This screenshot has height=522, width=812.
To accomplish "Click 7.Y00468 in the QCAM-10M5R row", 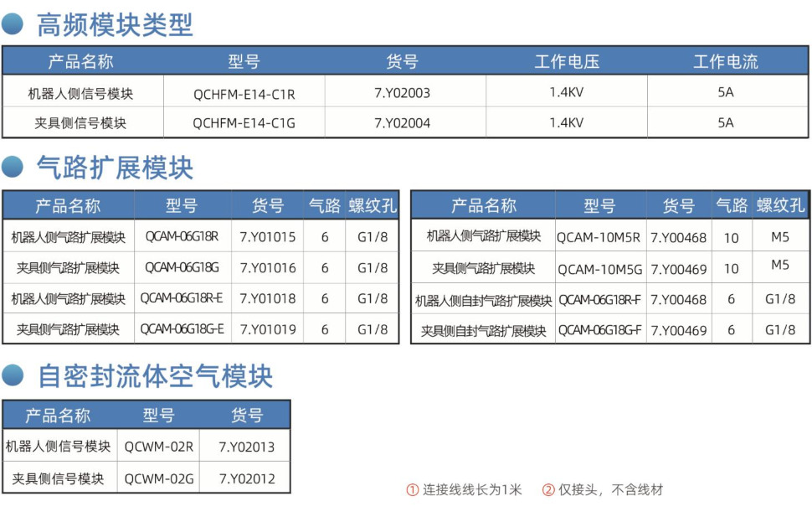I will [678, 237].
